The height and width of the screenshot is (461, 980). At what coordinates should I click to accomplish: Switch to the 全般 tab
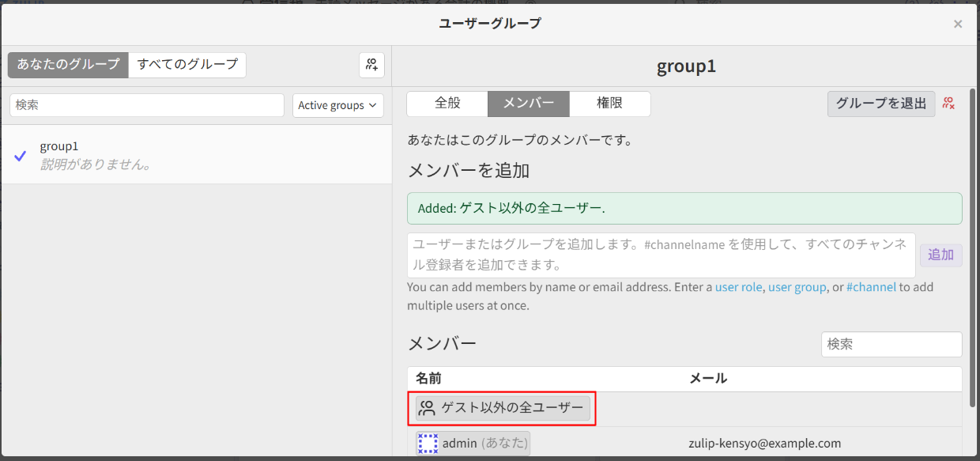(447, 104)
